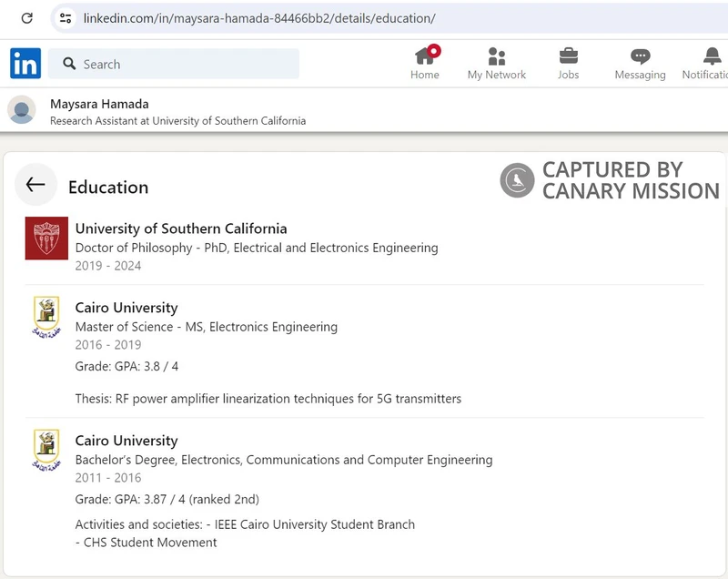Click the 'Education' page heading
The width and height of the screenshot is (728, 579).
coord(108,188)
